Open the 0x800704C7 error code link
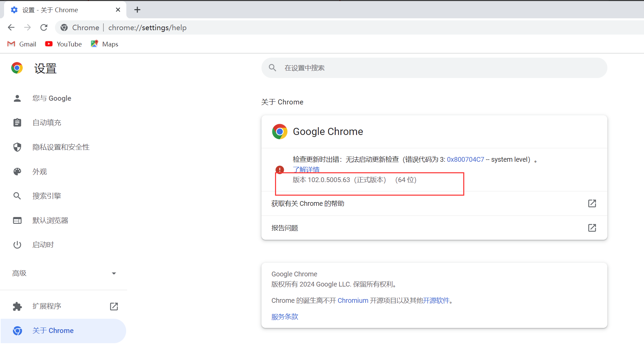Image resolution: width=644 pixels, height=353 pixels. click(465, 159)
